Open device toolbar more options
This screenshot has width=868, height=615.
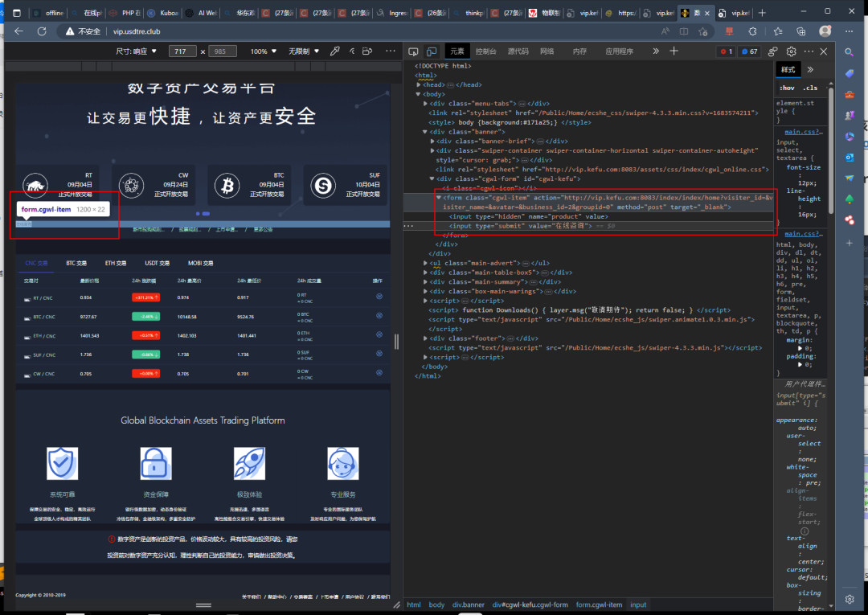(x=391, y=51)
